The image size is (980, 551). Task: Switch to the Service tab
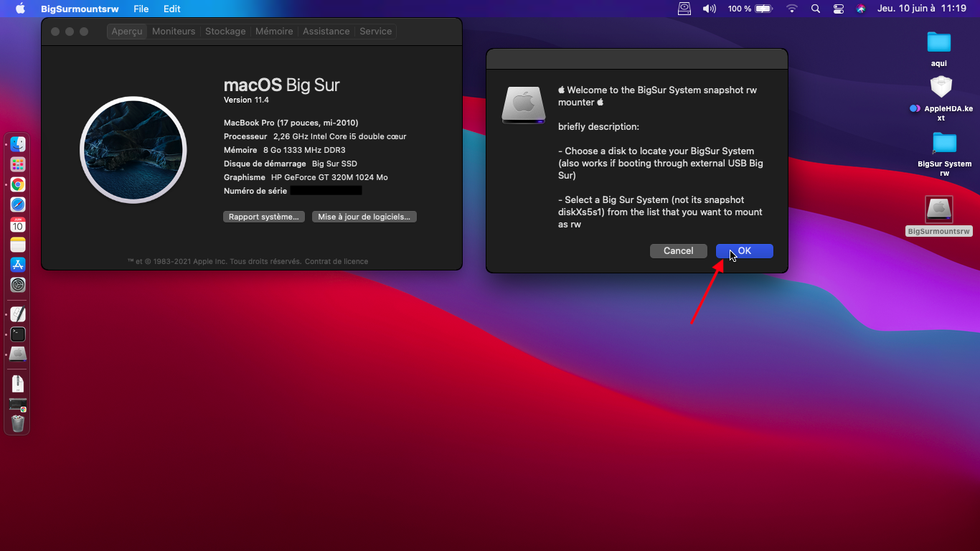(x=376, y=32)
